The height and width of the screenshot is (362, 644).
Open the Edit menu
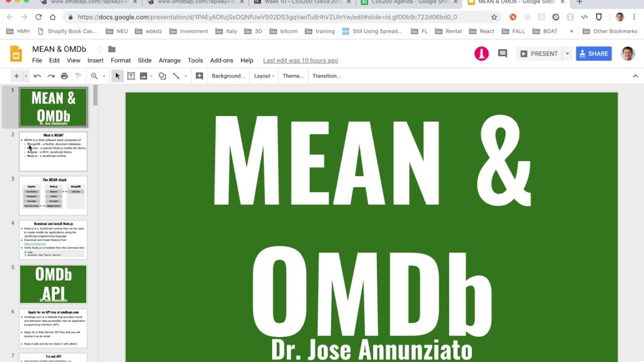point(54,60)
